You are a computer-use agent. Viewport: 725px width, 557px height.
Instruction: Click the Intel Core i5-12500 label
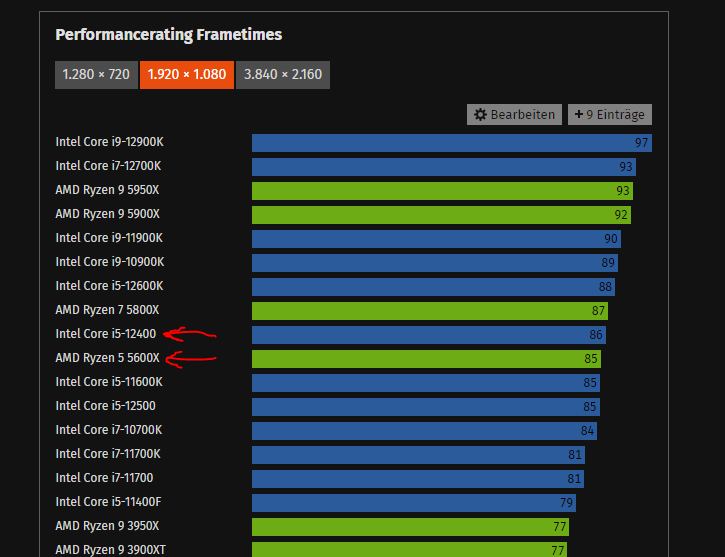point(105,406)
